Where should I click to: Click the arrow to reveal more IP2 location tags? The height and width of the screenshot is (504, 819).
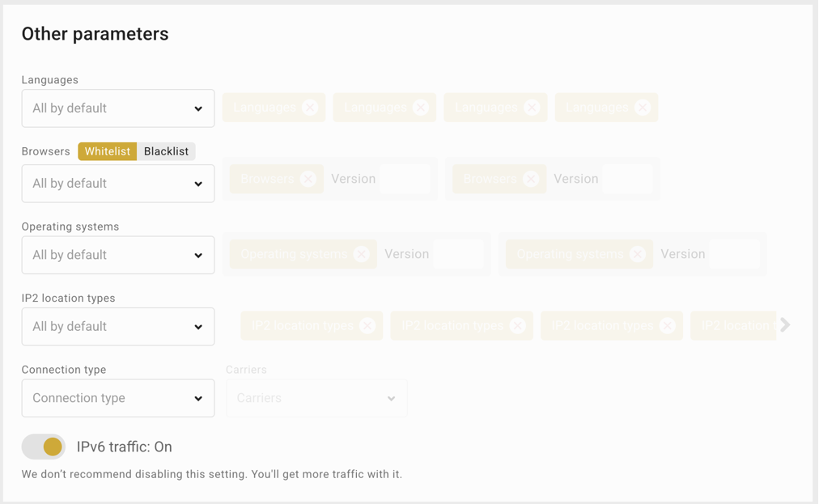pos(784,324)
